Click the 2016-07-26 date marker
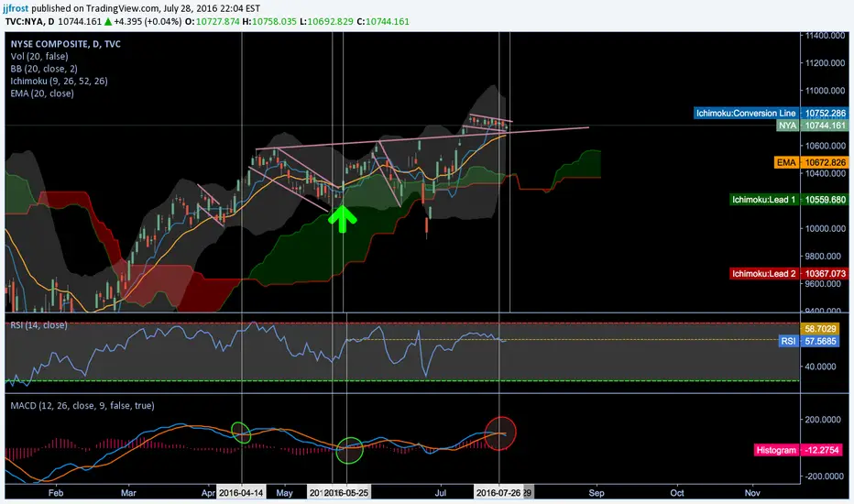Viewport: 854px width, 504px height. (x=498, y=493)
